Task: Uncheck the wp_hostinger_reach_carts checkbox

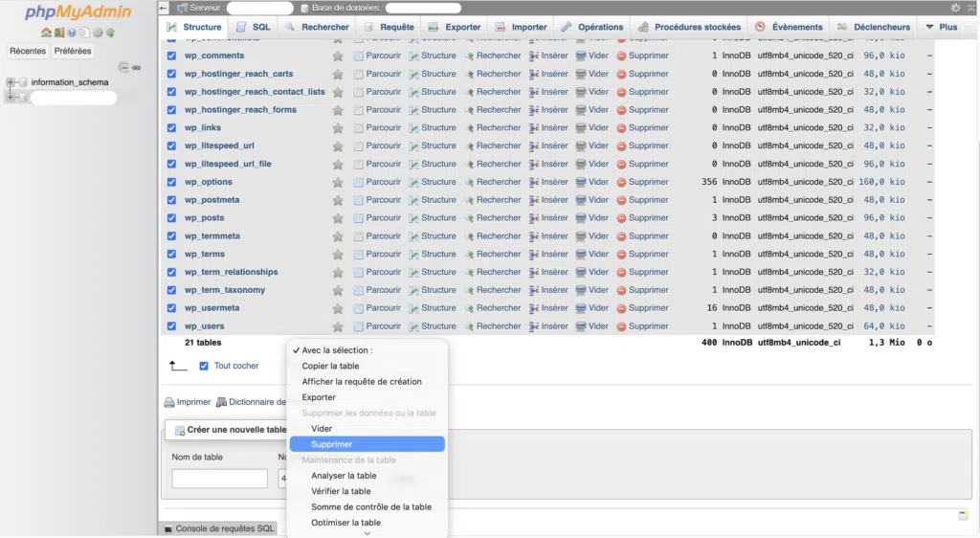Action: click(171, 74)
